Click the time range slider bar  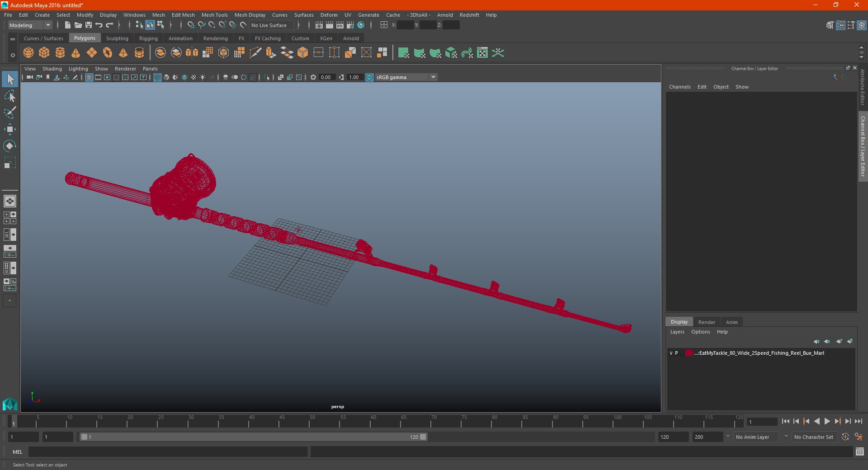253,437
